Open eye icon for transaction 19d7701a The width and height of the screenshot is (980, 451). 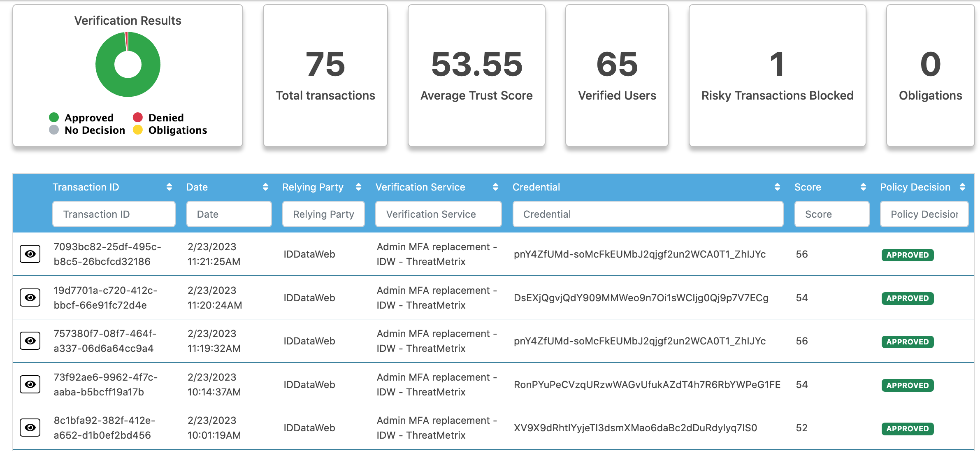(x=30, y=298)
